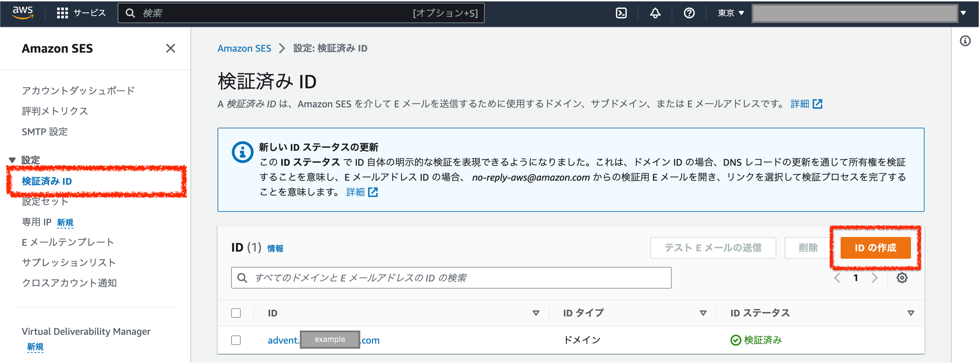Select all identities via header checkbox
Image resolution: width=980 pixels, height=364 pixels.
coord(236,313)
